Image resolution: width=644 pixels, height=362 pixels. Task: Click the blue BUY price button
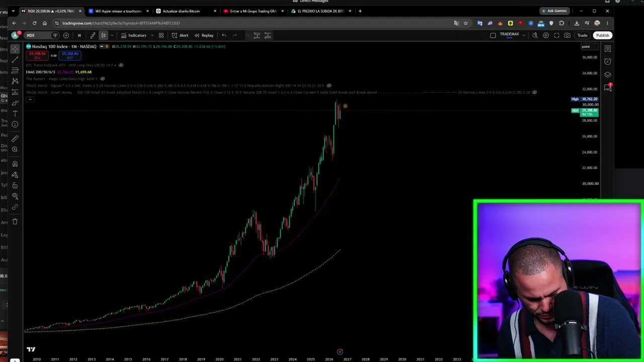pos(69,55)
